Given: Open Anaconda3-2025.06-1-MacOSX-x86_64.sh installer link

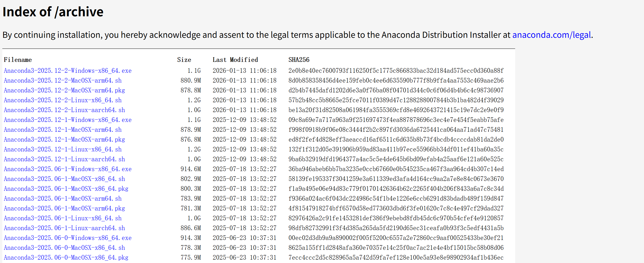Looking at the screenshot, I should click(x=64, y=179).
